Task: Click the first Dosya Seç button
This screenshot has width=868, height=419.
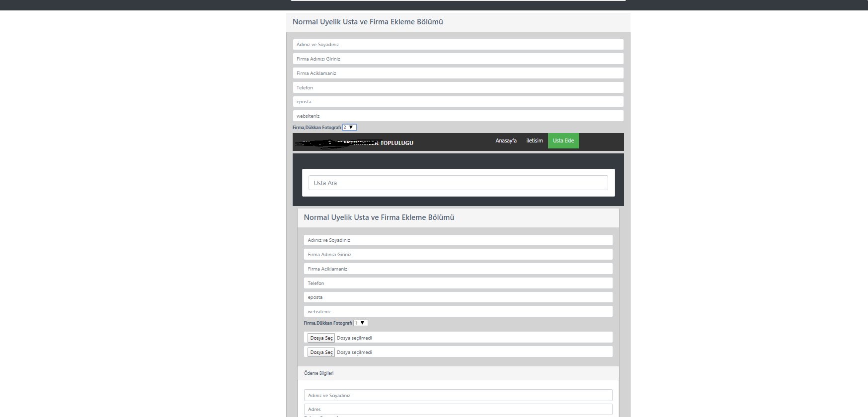Action: tap(321, 338)
